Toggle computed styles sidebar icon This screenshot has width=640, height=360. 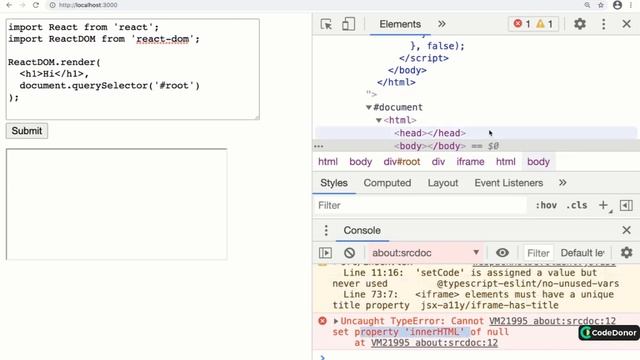[x=626, y=205]
